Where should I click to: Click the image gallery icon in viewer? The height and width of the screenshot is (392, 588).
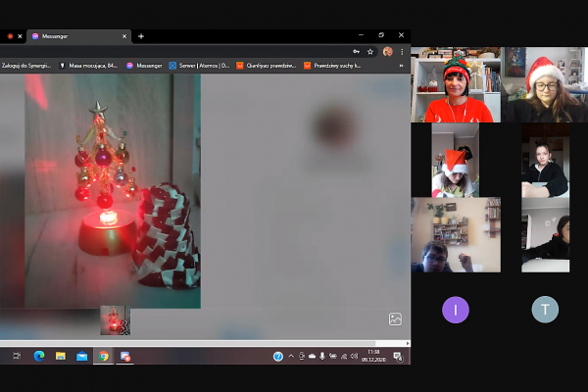395,318
